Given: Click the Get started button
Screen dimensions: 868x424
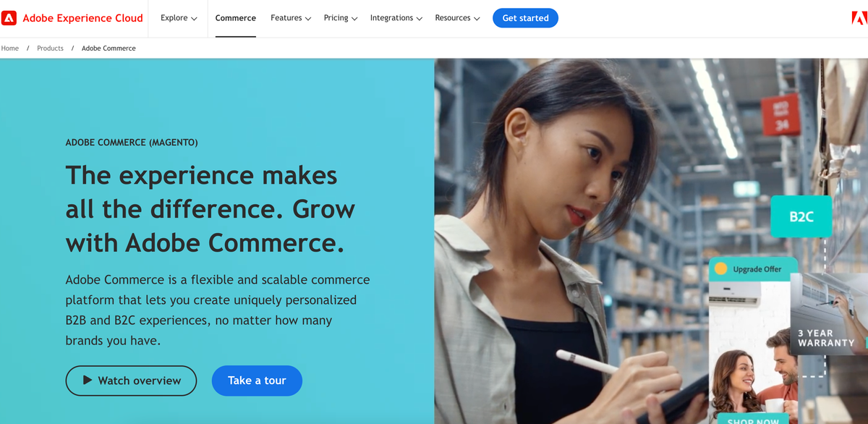Looking at the screenshot, I should tap(525, 18).
